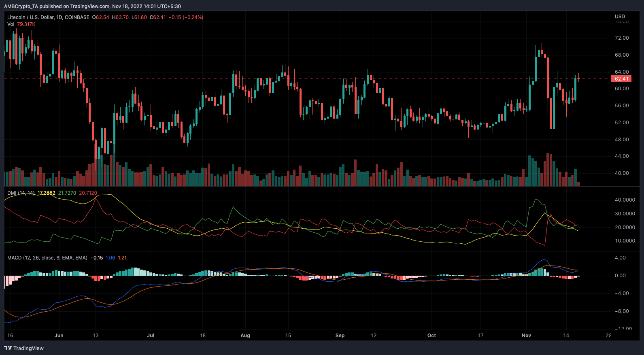Viewport: 644px width, 355px height.
Task: Click 40.00 on the price axis
Action: point(622,173)
